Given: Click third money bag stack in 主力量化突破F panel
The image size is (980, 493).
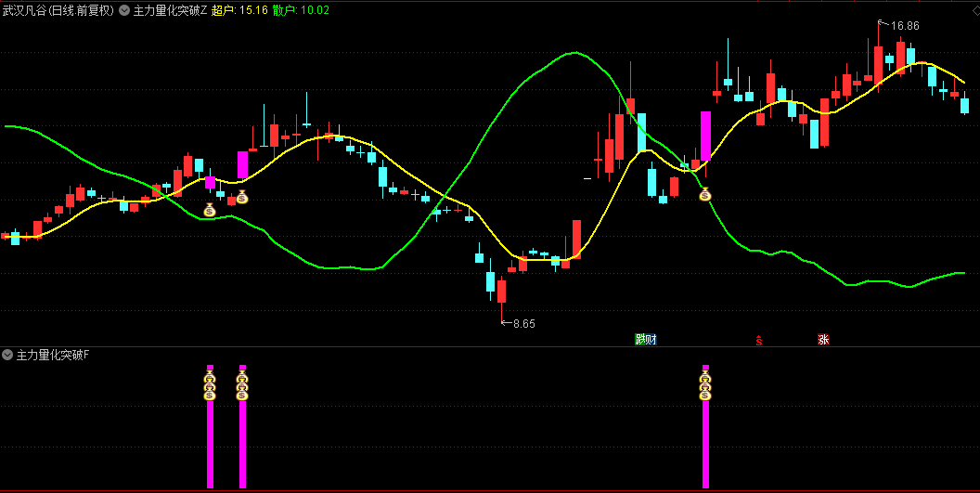Looking at the screenshot, I should tap(705, 385).
